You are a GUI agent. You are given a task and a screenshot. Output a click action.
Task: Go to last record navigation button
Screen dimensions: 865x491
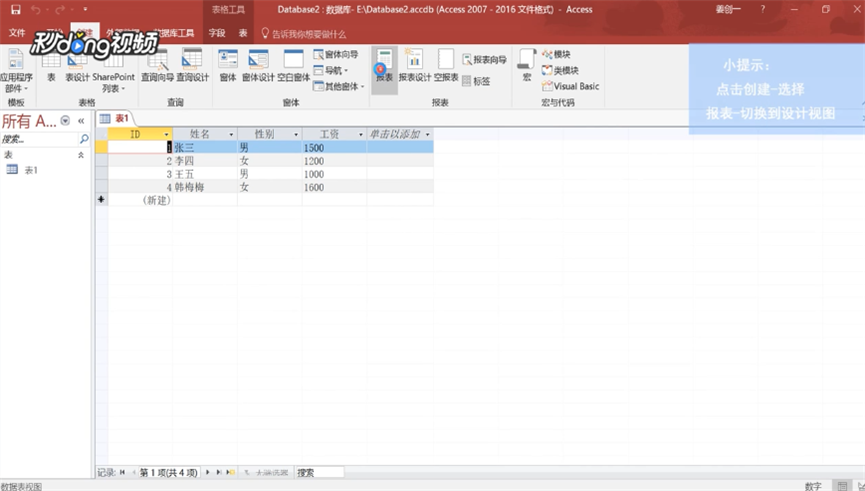(219, 472)
